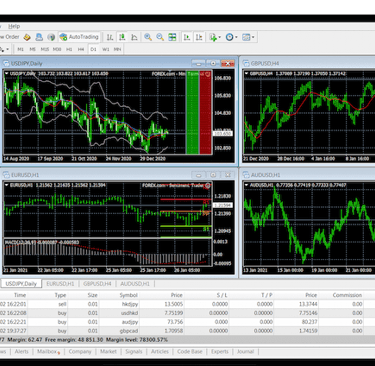This screenshot has width=375, height=366.
Task: Switch to the EURUSD,H1 chart tab
Action: pyautogui.click(x=60, y=284)
